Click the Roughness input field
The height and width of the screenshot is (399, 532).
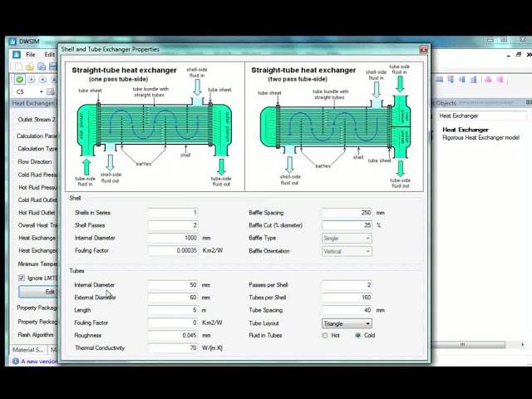(x=173, y=335)
